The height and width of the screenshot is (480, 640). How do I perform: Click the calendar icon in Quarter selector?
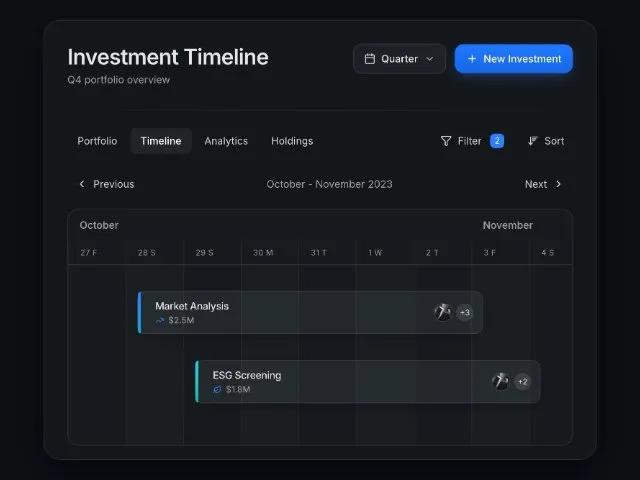click(x=370, y=59)
